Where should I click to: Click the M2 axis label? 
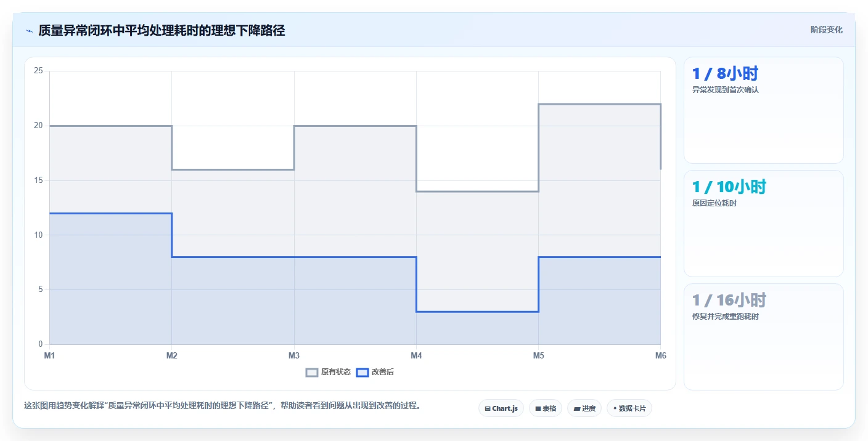pos(172,355)
